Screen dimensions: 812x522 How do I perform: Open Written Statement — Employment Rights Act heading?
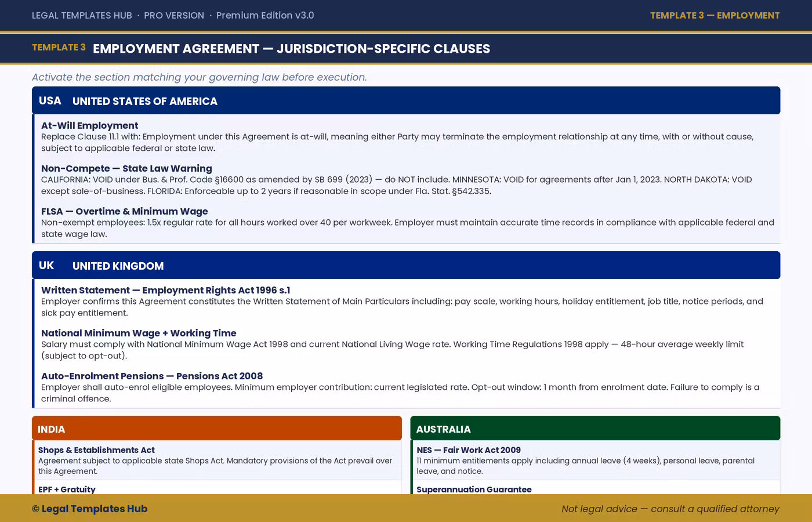click(x=165, y=290)
